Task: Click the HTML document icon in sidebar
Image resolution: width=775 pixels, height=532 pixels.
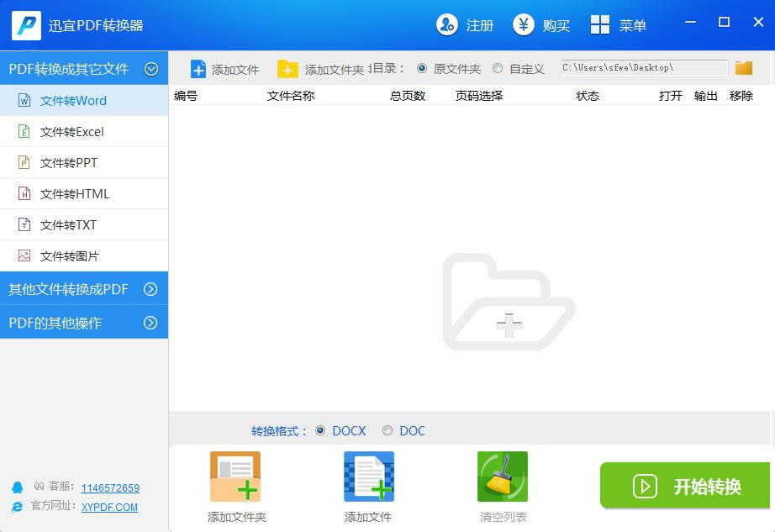Action: click(x=24, y=193)
